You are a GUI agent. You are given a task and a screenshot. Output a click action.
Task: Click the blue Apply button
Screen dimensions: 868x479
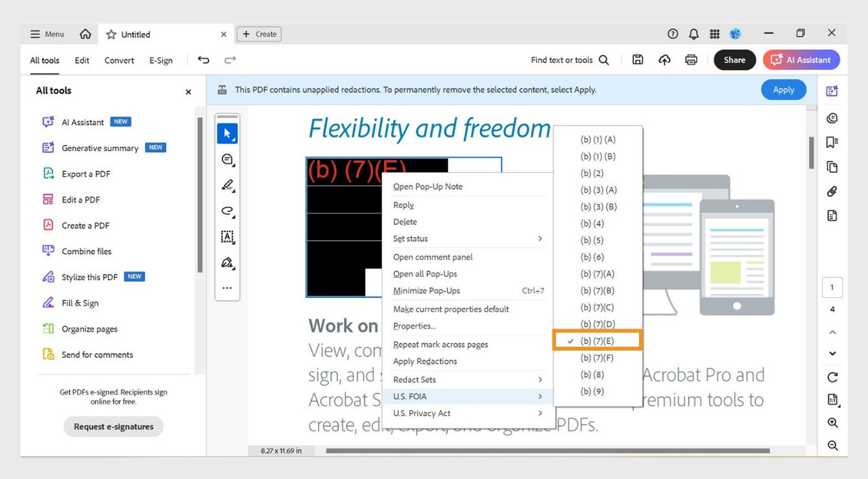(x=783, y=89)
